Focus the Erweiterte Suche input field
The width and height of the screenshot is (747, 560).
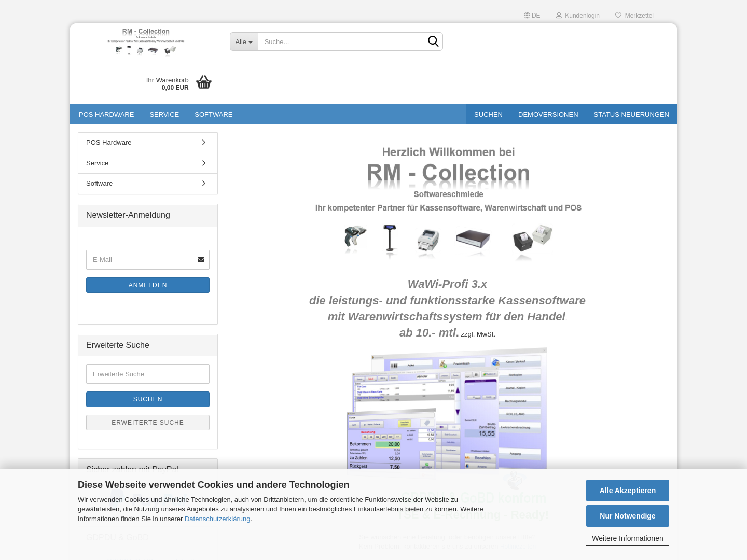click(148, 374)
